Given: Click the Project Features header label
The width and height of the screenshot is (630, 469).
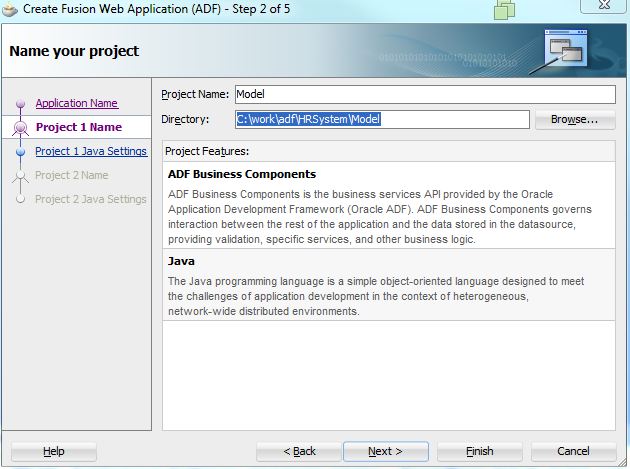Looking at the screenshot, I should pos(207,152).
